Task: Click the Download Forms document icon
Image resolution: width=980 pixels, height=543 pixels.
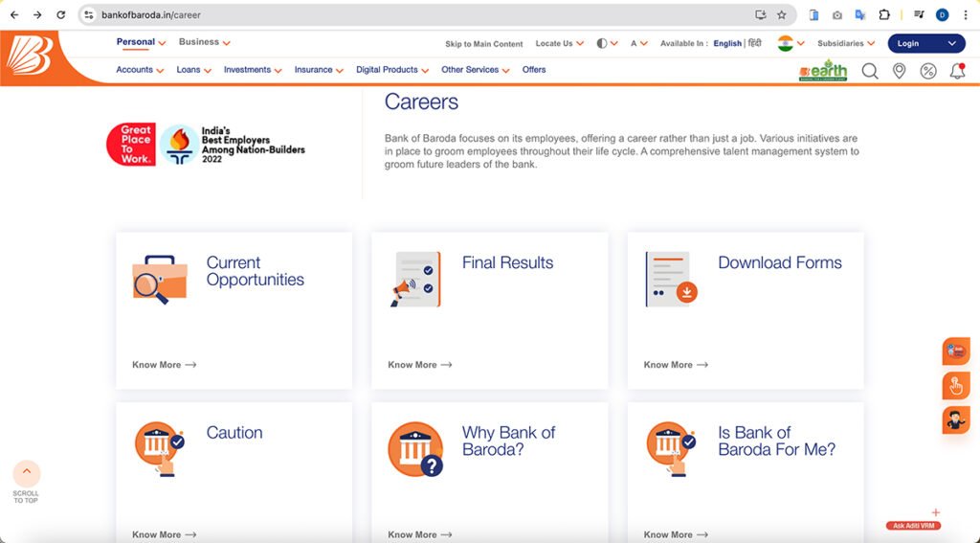Action: [x=671, y=279]
